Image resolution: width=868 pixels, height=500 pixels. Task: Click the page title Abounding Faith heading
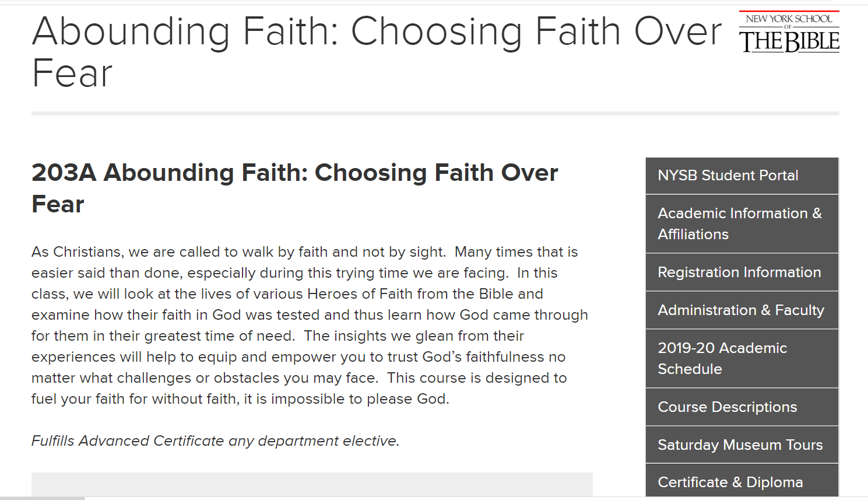pos(377,53)
